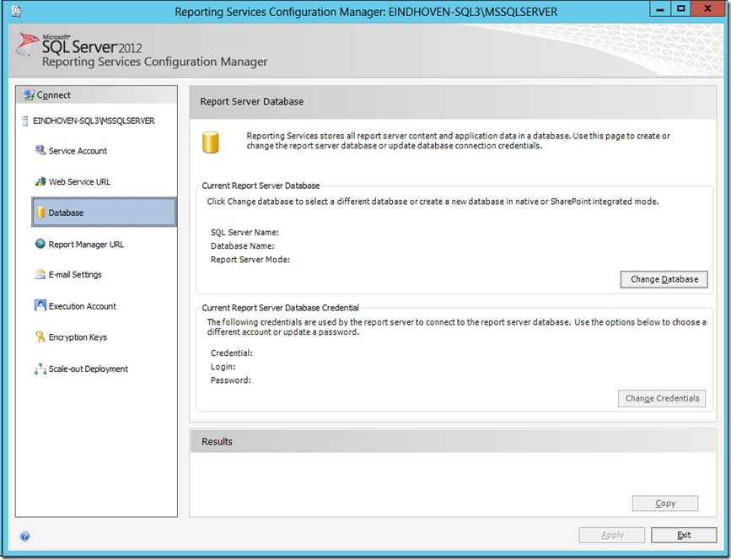
Task: Click the Database Name label
Action: pos(243,245)
